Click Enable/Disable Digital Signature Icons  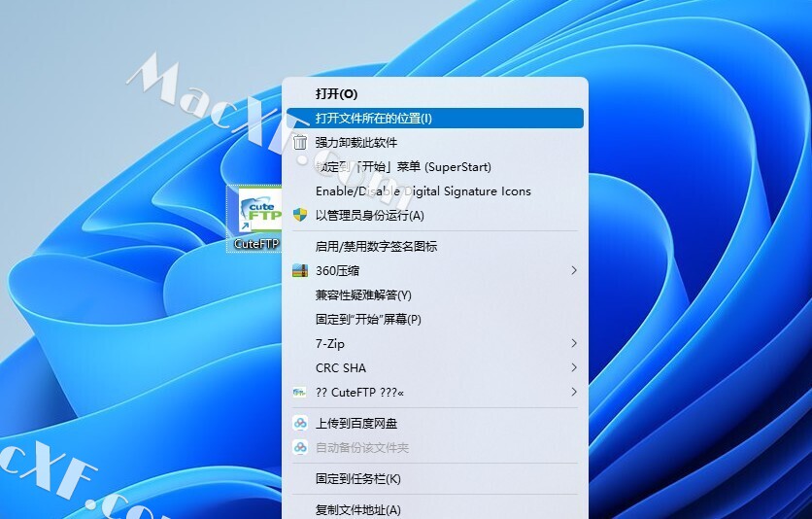click(x=435, y=191)
